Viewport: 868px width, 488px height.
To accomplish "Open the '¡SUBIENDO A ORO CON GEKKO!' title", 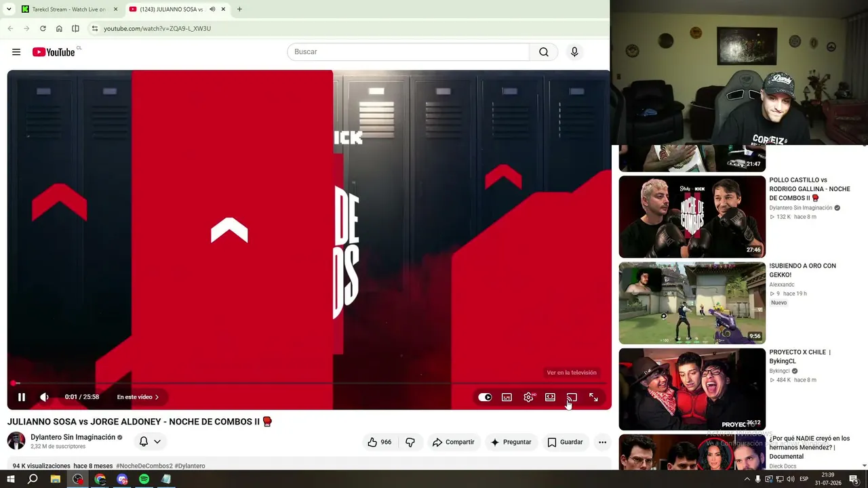I will pos(802,270).
